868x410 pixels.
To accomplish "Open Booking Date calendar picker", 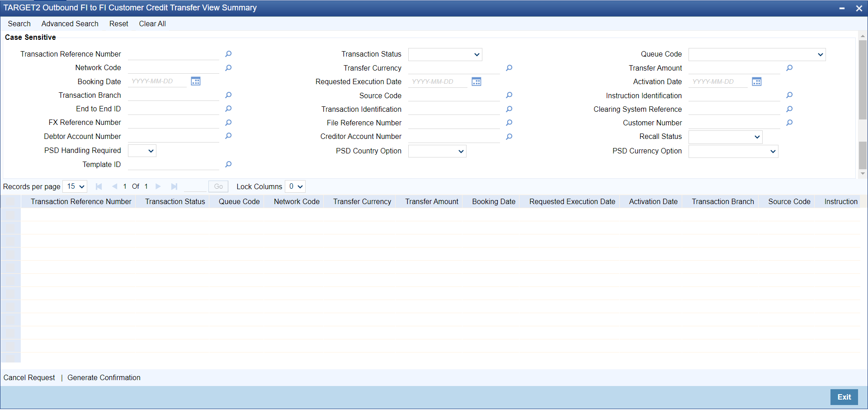I will [196, 81].
